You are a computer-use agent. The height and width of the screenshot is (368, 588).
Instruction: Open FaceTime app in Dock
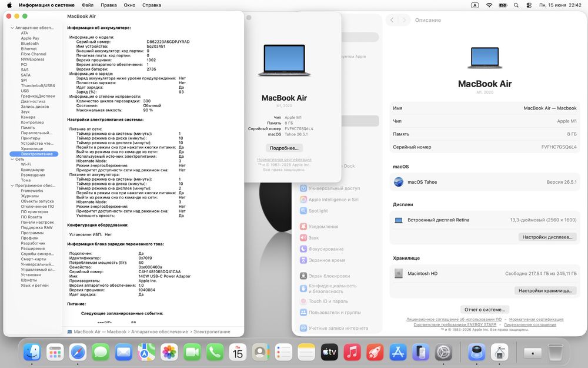tap(192, 352)
